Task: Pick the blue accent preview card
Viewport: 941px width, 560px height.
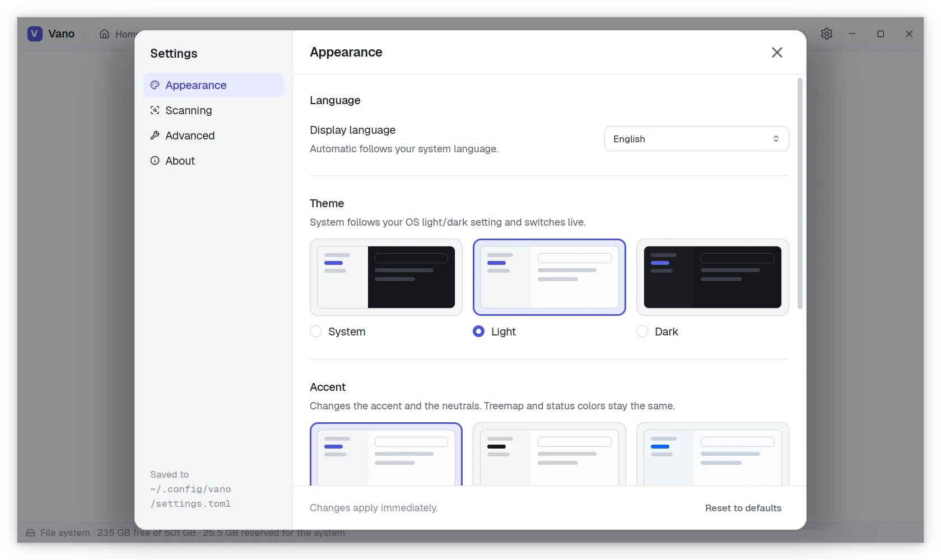Action: pyautogui.click(x=712, y=454)
